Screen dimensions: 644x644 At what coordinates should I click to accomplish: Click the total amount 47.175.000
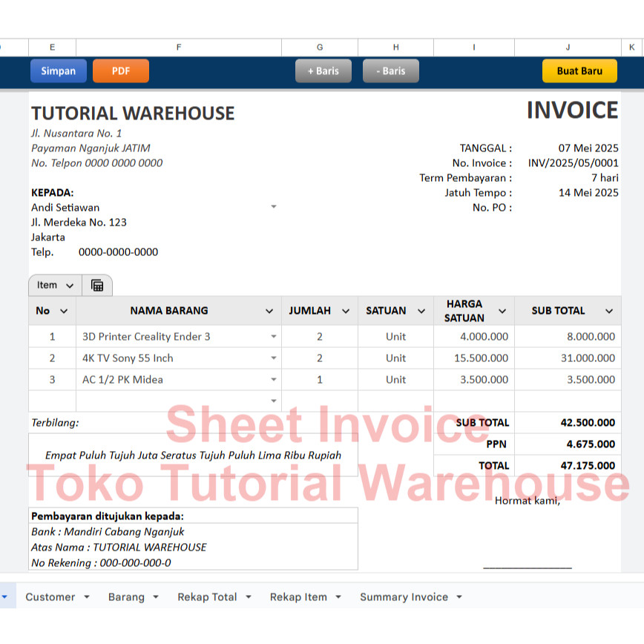point(588,465)
